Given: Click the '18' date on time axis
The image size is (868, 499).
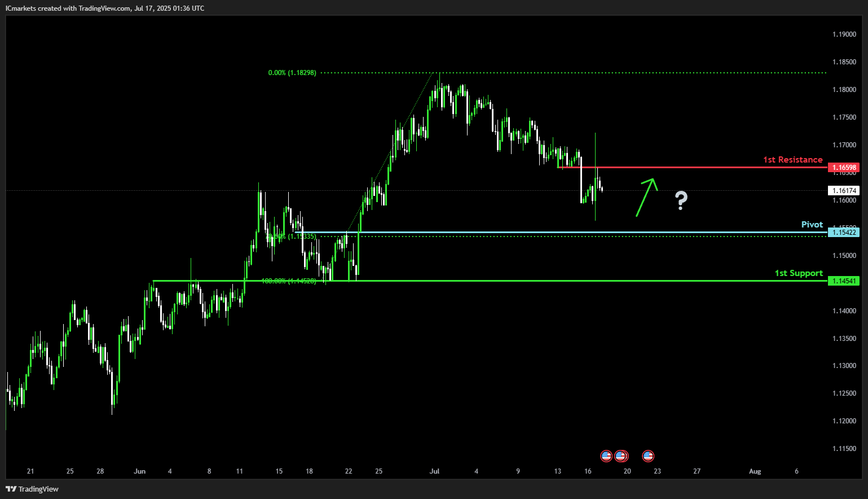Looking at the screenshot, I should coord(309,471).
